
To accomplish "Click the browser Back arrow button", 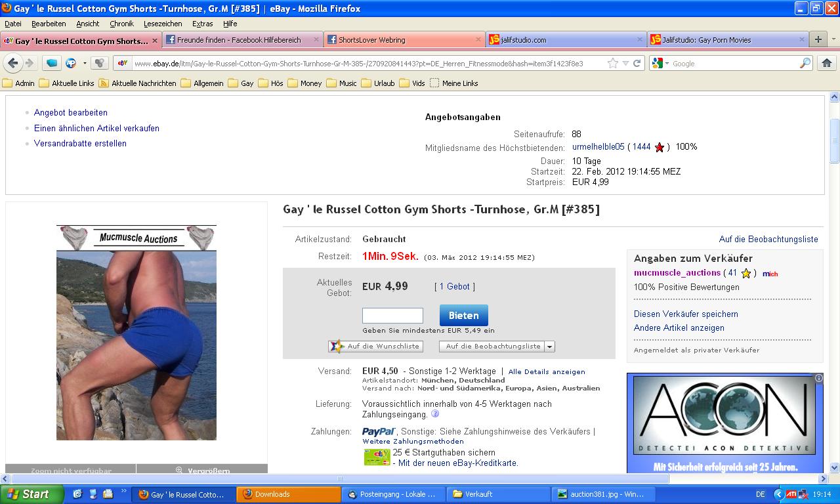I will click(x=13, y=64).
